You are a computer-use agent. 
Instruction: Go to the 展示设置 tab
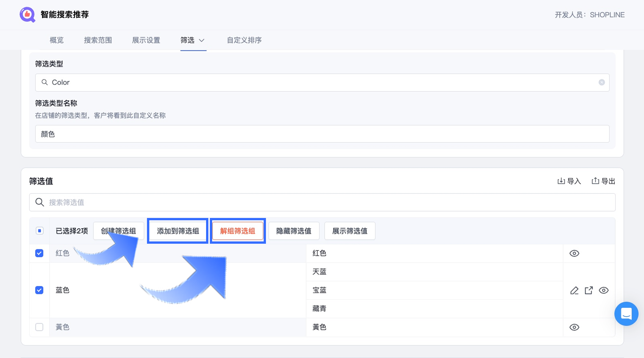coord(146,40)
